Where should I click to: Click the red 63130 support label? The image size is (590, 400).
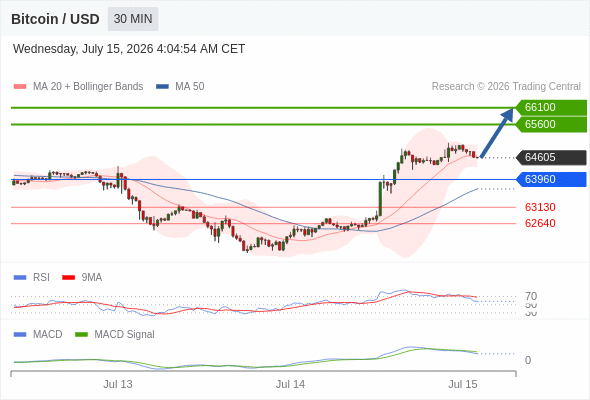[x=540, y=207]
